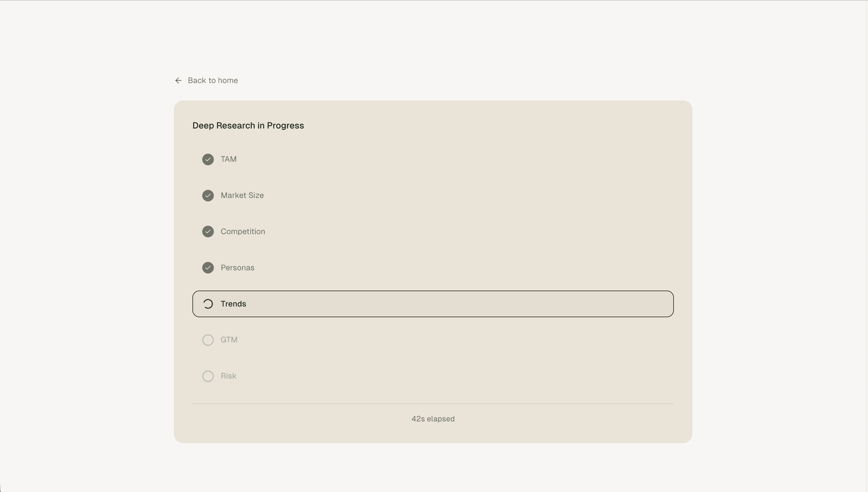The image size is (868, 492).
Task: Click the Trends loading spinner icon
Action: 208,304
